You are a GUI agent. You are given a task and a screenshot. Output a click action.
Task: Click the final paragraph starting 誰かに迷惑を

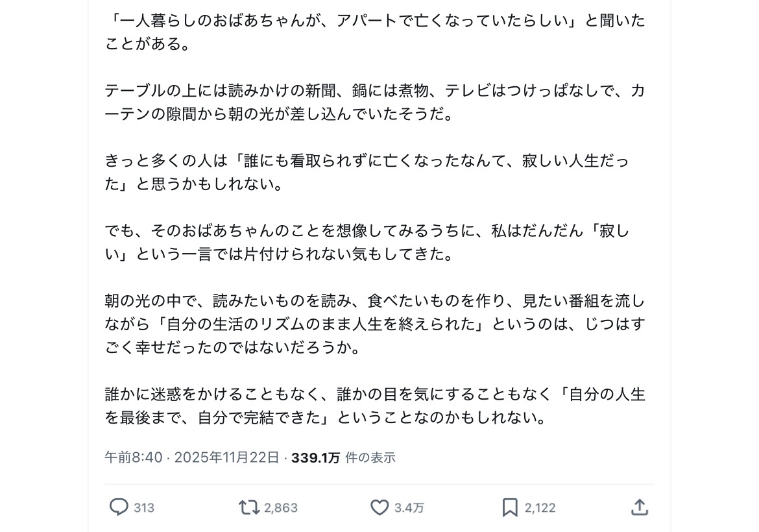[x=375, y=406]
